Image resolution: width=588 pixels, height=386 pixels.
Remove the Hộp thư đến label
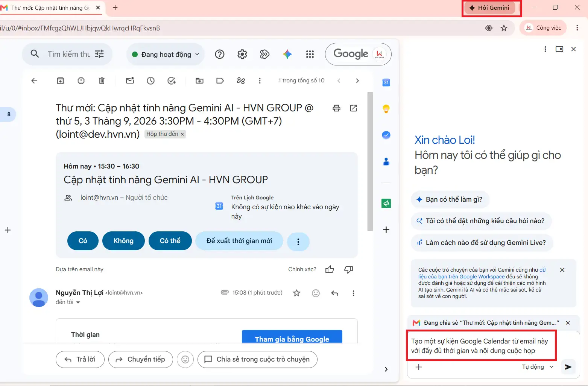pos(182,134)
